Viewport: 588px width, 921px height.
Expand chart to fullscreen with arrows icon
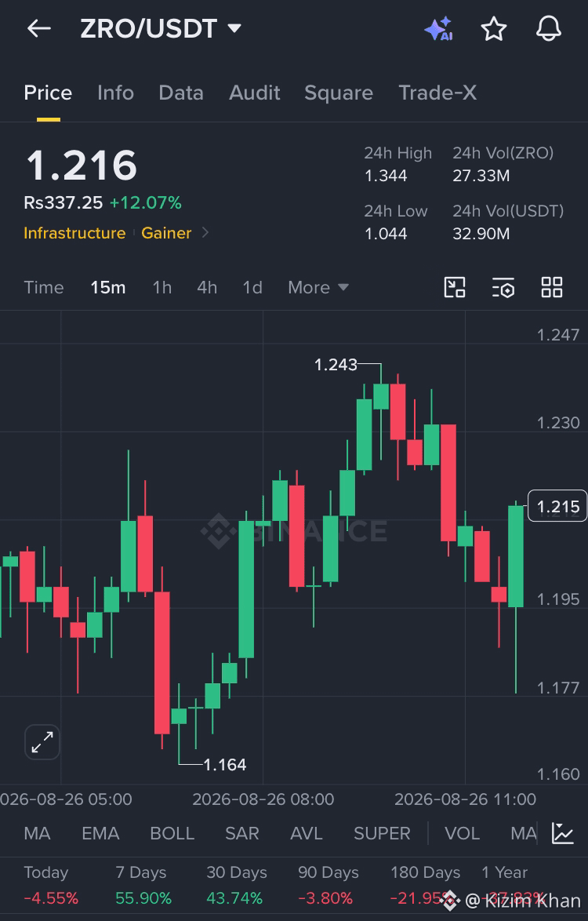[42, 742]
